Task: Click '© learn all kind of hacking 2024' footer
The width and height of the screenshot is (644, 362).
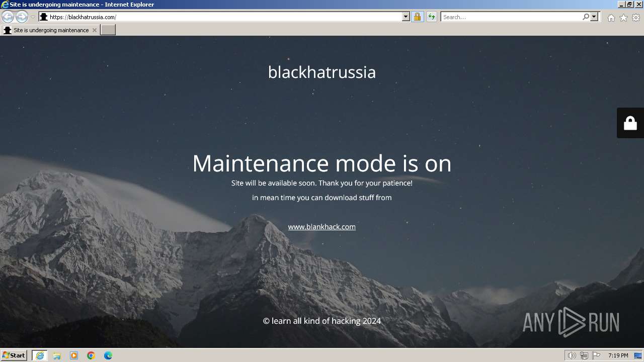Action: click(x=322, y=321)
